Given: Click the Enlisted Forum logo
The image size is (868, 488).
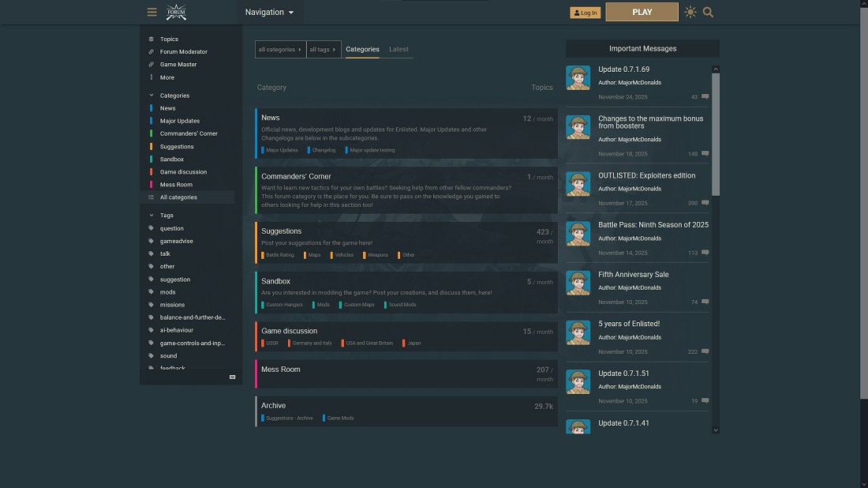Looking at the screenshot, I should click(x=176, y=12).
